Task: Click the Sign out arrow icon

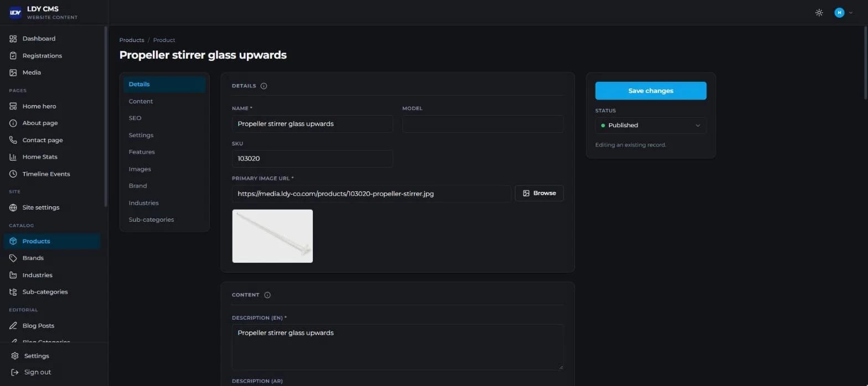Action: click(15, 372)
